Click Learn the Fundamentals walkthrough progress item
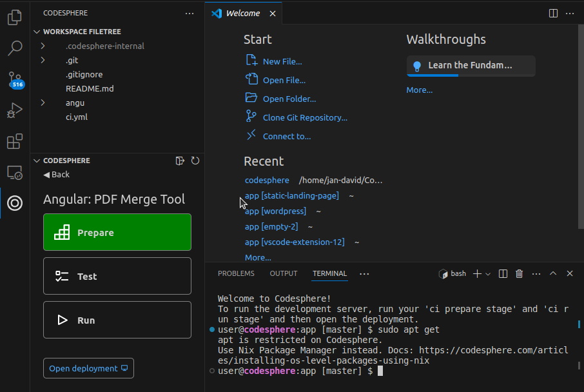 click(471, 65)
